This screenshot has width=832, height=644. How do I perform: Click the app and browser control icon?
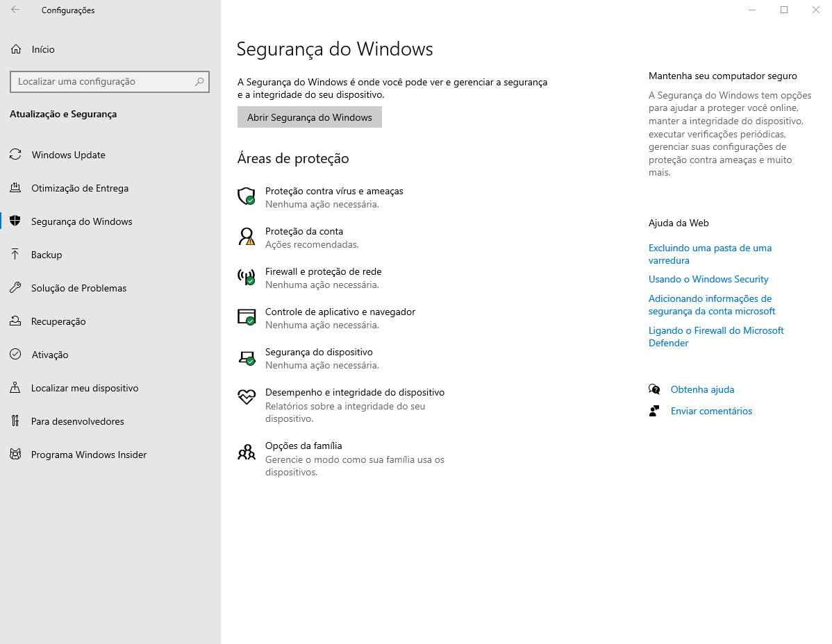[247, 317]
